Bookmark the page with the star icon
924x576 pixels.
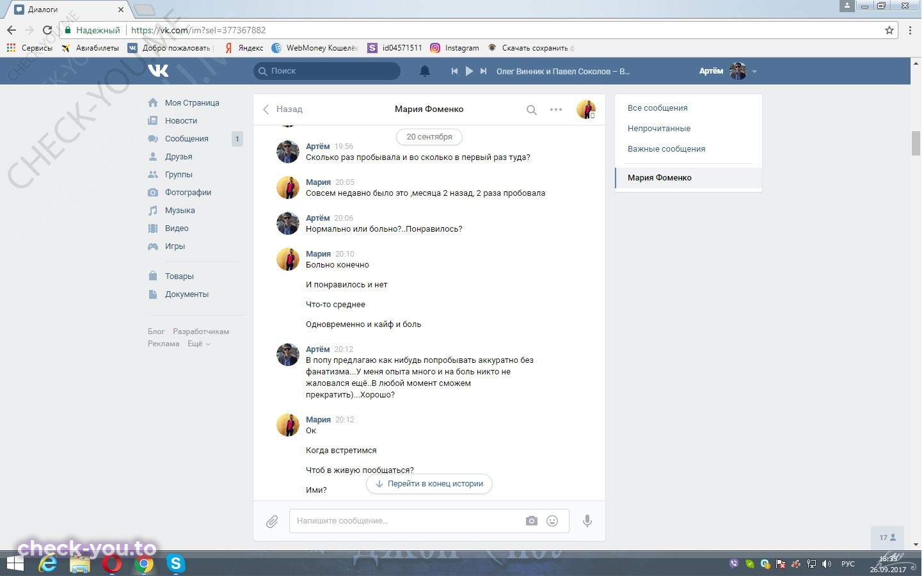point(889,30)
